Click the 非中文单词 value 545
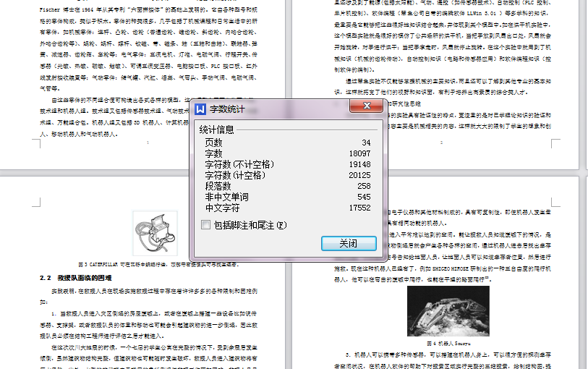 click(x=364, y=198)
